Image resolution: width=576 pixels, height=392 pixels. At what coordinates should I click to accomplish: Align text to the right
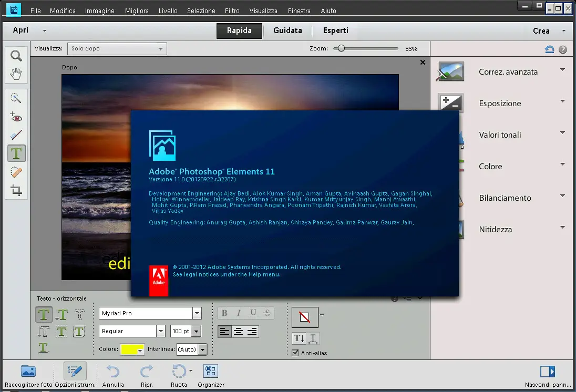coord(252,332)
